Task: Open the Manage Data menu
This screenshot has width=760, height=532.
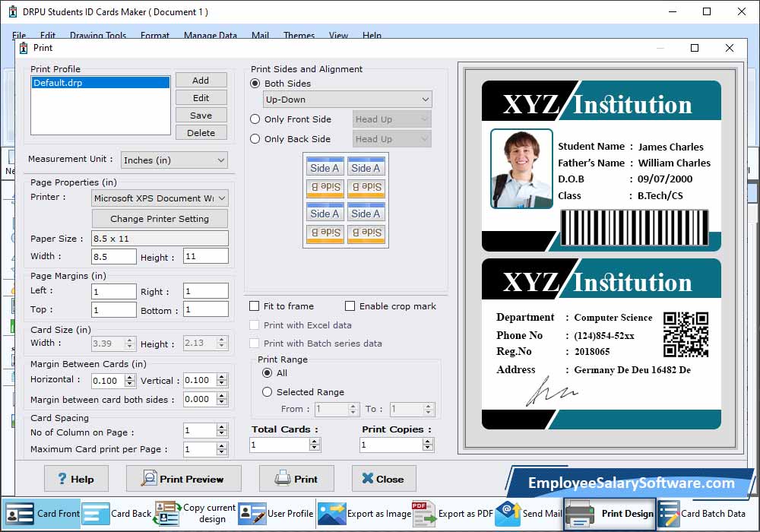Action: [211, 36]
